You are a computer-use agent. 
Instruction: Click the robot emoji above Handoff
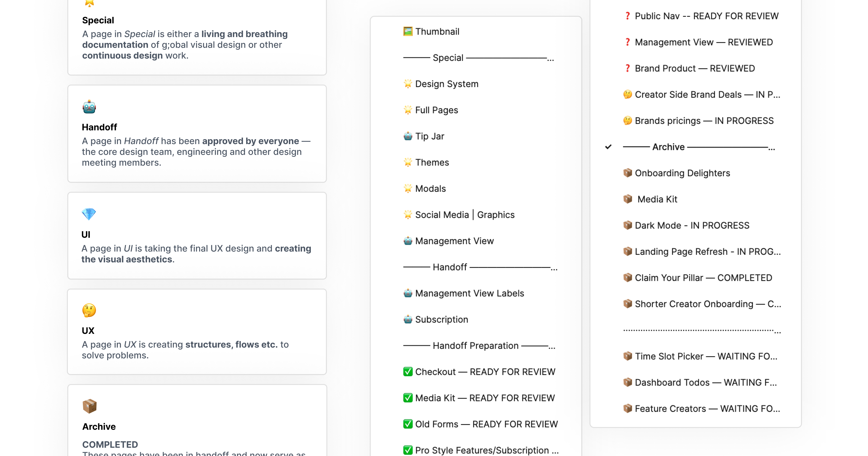coord(89,107)
